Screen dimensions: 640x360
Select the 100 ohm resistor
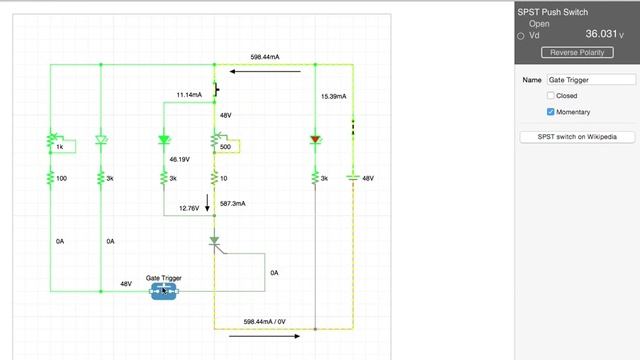pyautogui.click(x=50, y=178)
